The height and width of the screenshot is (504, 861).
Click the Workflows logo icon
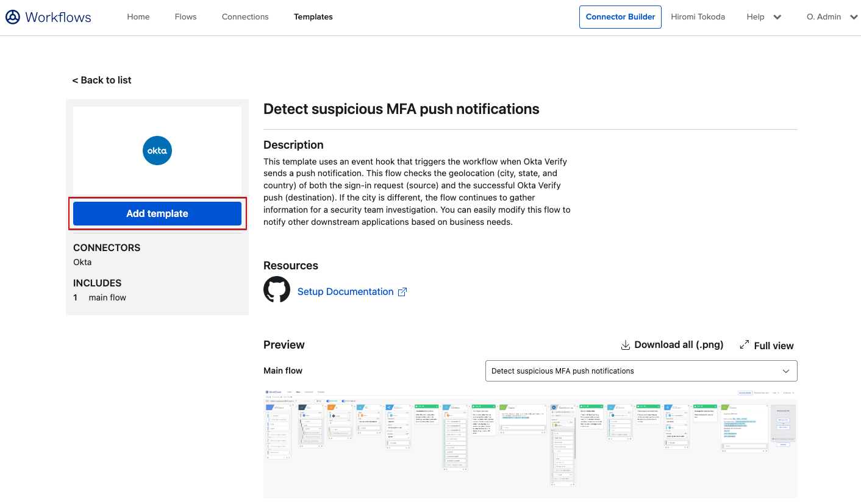click(x=13, y=17)
